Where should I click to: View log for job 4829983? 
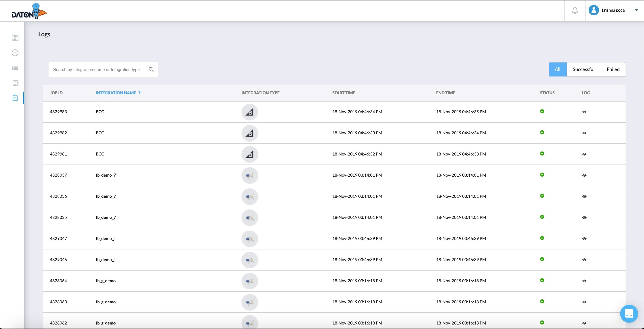click(x=584, y=112)
